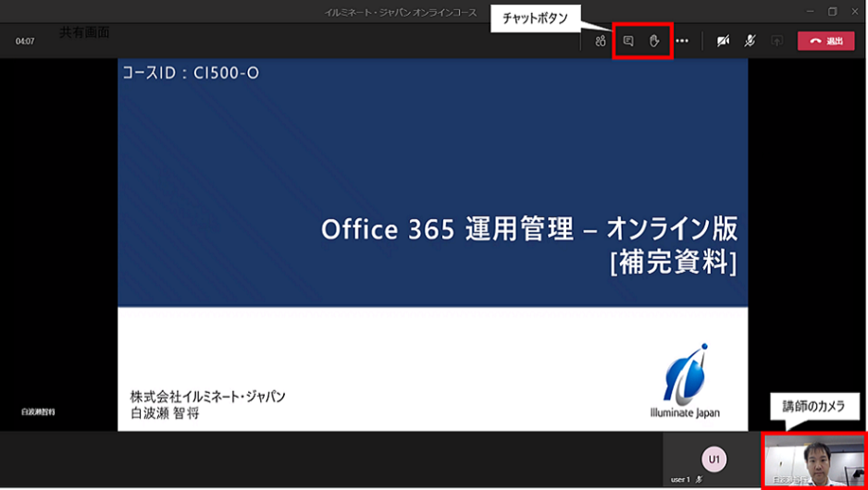The image size is (868, 490).
Task: Select the user 1 participant tile
Action: [713, 460]
